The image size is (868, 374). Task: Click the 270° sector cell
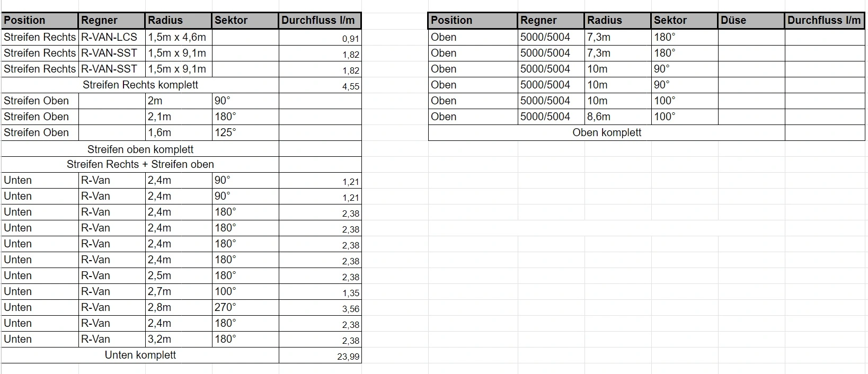(x=245, y=307)
